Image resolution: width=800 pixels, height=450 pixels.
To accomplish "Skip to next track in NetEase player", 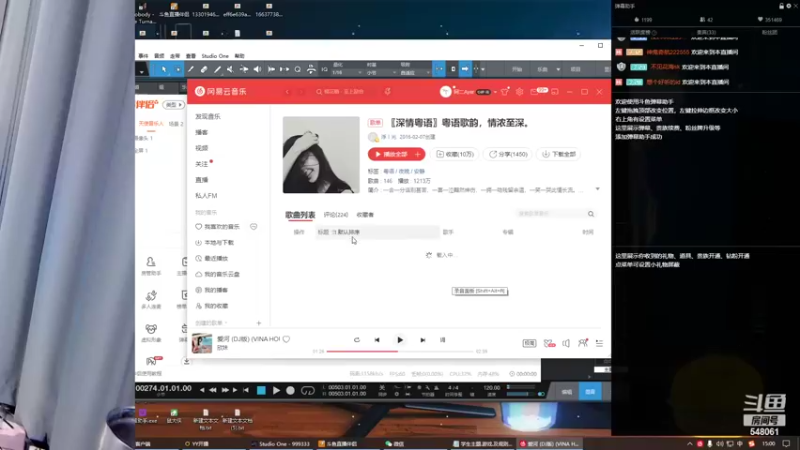I will tap(422, 340).
